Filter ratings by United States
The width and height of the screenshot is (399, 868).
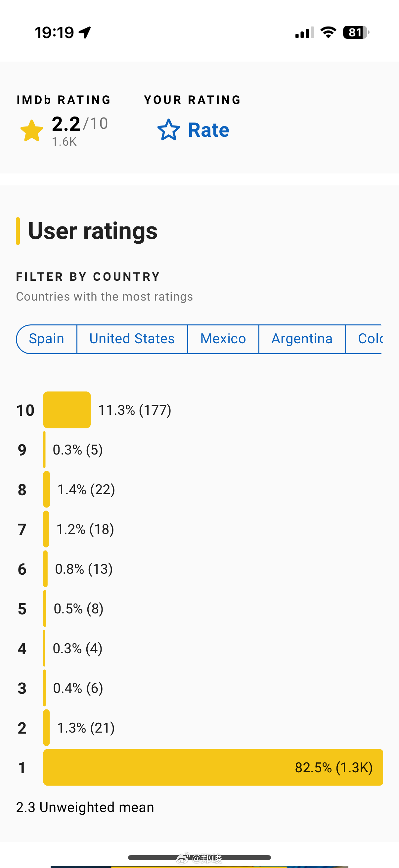tap(132, 339)
